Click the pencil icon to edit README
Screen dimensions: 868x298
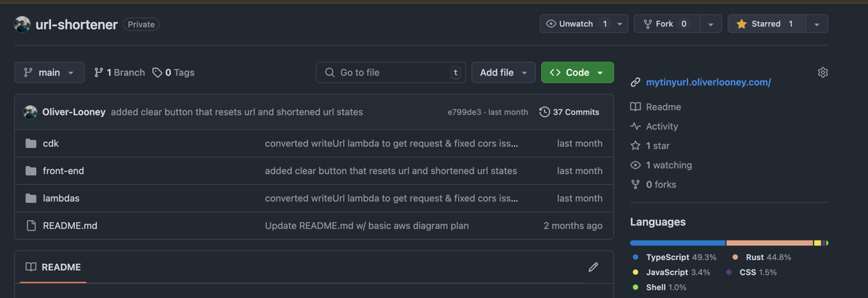pyautogui.click(x=593, y=267)
